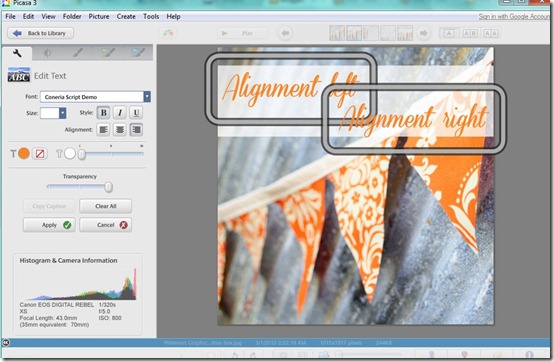The height and width of the screenshot is (362, 554).
Task: Open the Coneria Script Demo font dropdown
Action: coord(147,97)
